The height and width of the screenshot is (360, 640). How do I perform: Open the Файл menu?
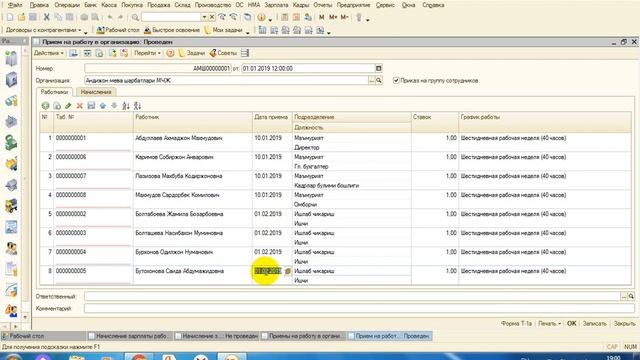tap(15, 5)
